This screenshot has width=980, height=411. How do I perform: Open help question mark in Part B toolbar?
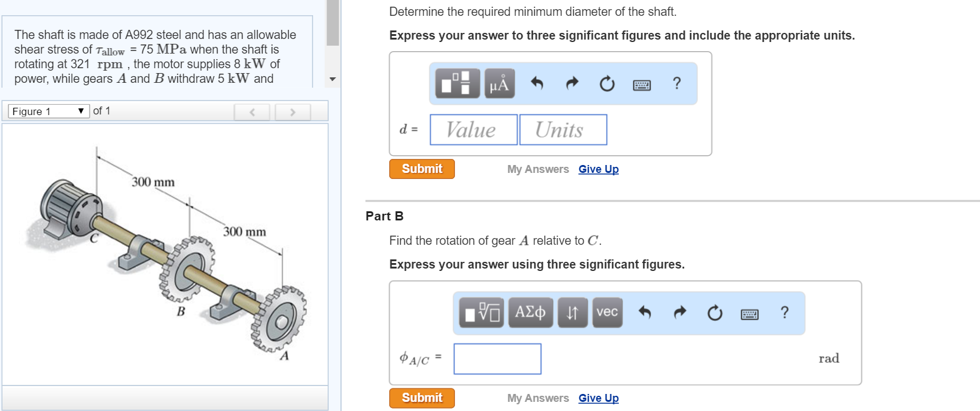pos(784,313)
